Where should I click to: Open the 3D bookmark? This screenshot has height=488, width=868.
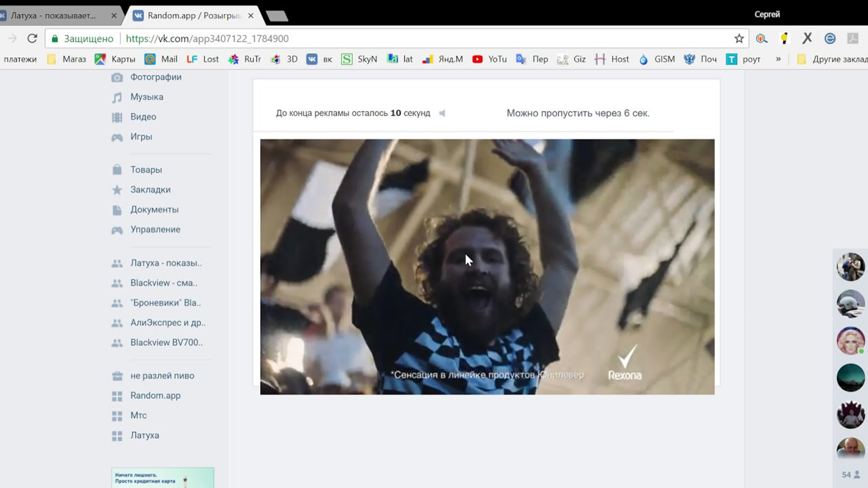pos(284,59)
